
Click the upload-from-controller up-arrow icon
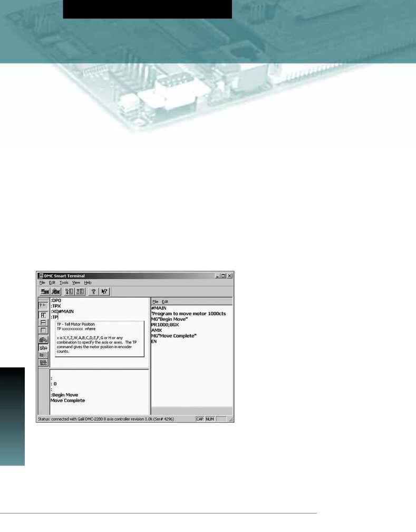(80, 291)
